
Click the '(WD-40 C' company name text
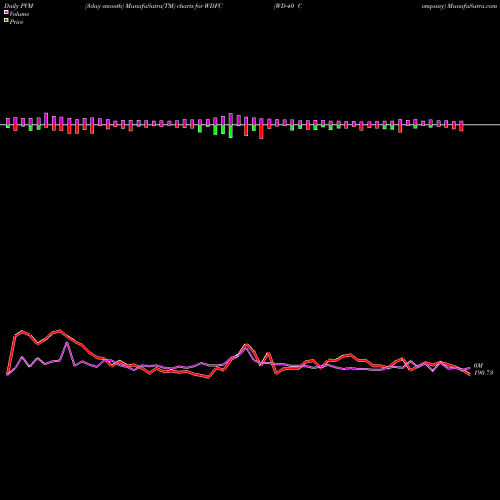point(288,6)
